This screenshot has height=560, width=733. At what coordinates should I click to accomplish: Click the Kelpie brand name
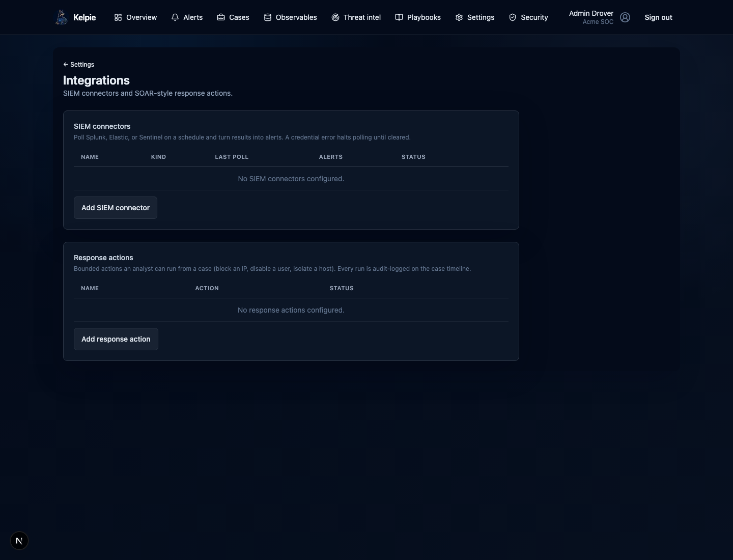[x=84, y=17]
